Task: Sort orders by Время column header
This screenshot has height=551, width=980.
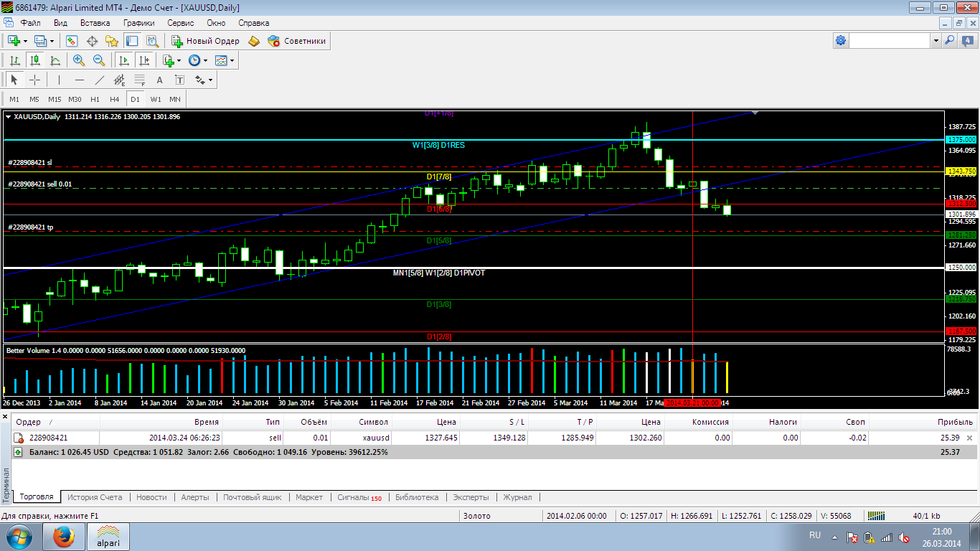Action: coord(161,422)
